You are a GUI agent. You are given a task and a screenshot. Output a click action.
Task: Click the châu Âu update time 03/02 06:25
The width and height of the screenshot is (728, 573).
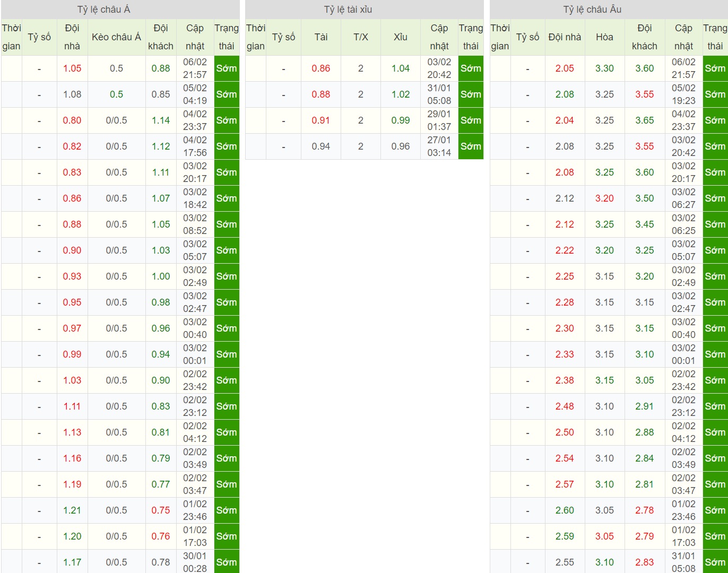(x=683, y=224)
